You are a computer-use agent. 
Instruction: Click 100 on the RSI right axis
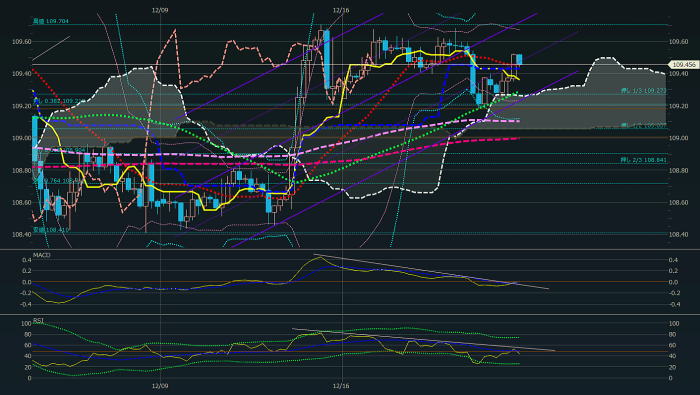(x=675, y=324)
